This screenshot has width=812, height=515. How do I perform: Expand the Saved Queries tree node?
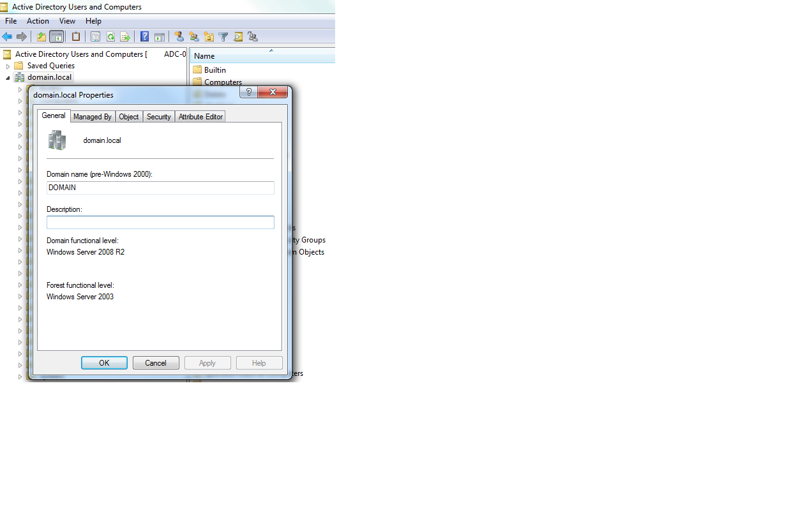point(8,66)
